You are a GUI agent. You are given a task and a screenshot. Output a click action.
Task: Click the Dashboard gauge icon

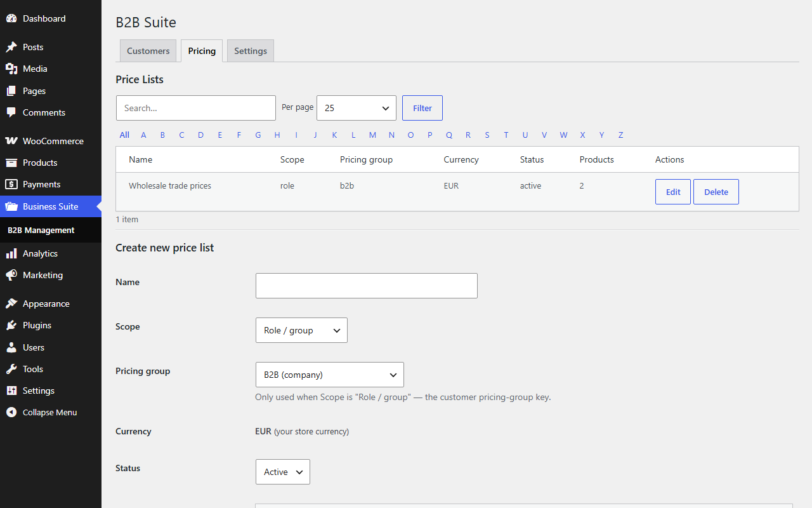(x=11, y=18)
